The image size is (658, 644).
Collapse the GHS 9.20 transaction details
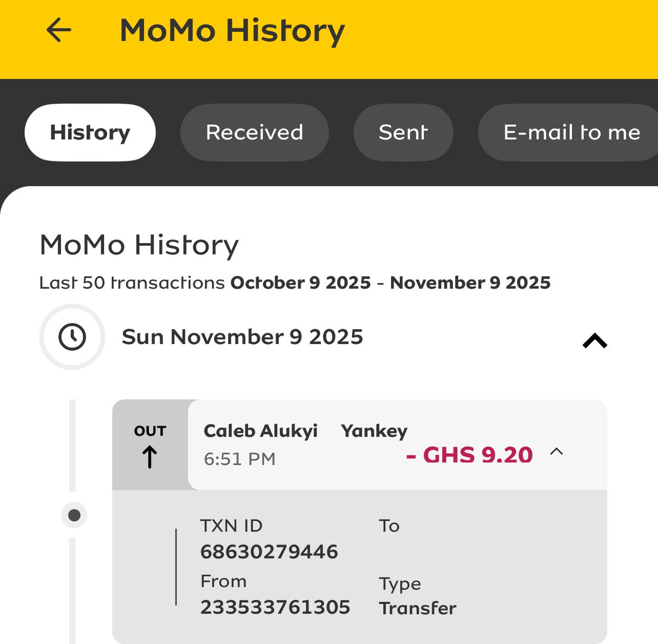coord(557,451)
